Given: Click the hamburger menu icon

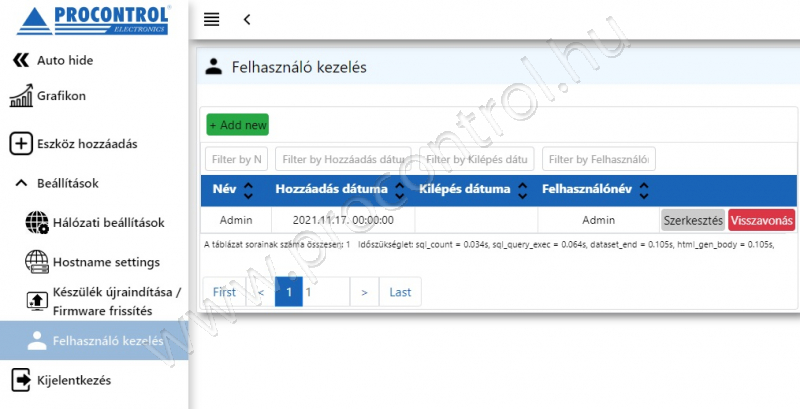Looking at the screenshot, I should (211, 19).
